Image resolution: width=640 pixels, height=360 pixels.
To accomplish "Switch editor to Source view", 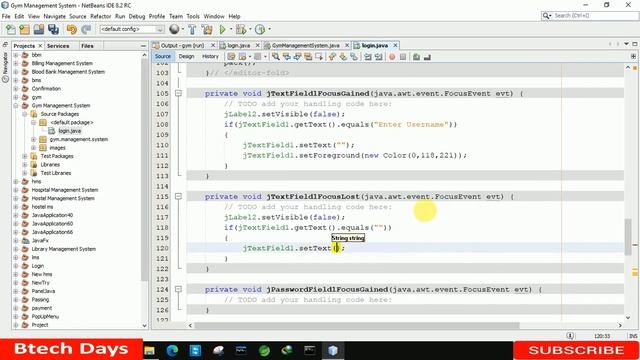I will (163, 56).
